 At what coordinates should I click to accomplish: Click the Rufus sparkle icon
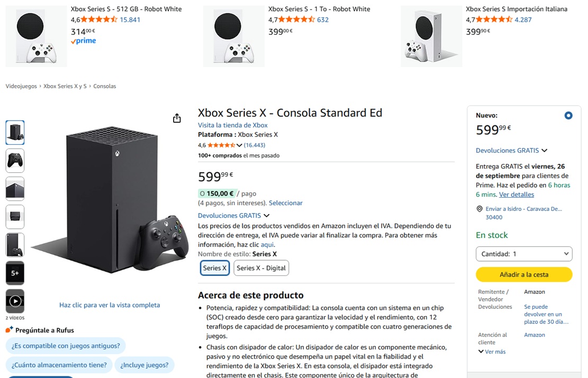coord(9,330)
